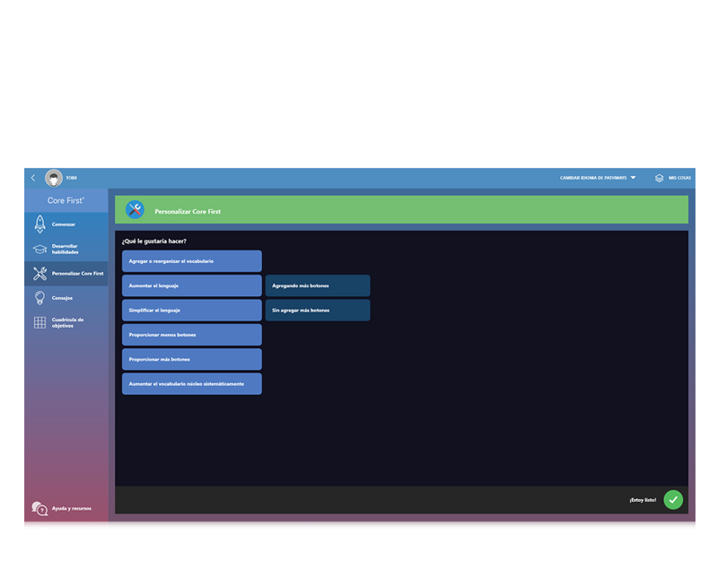Click the Personalizar Core First tools icon in sidebar

pyautogui.click(x=39, y=274)
